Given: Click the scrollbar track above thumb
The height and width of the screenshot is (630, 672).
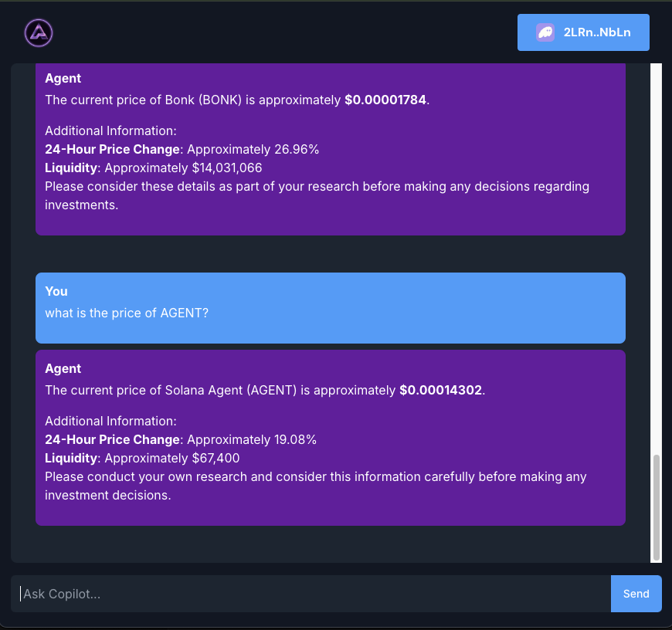Looking at the screenshot, I should pos(656,257).
